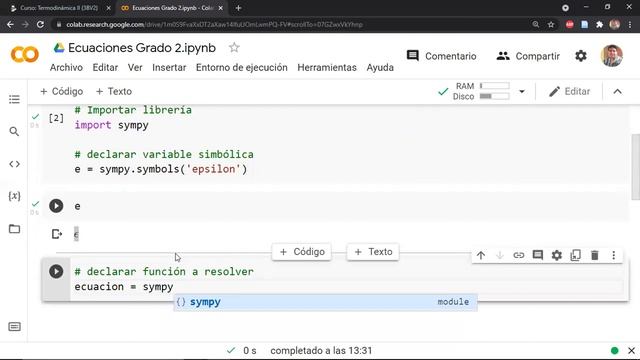Open the Ayuda menu
This screenshot has width=640, height=360.
point(380,67)
